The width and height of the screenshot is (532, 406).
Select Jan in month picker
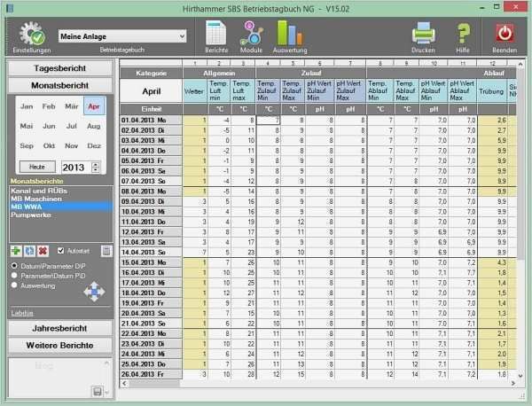point(27,106)
